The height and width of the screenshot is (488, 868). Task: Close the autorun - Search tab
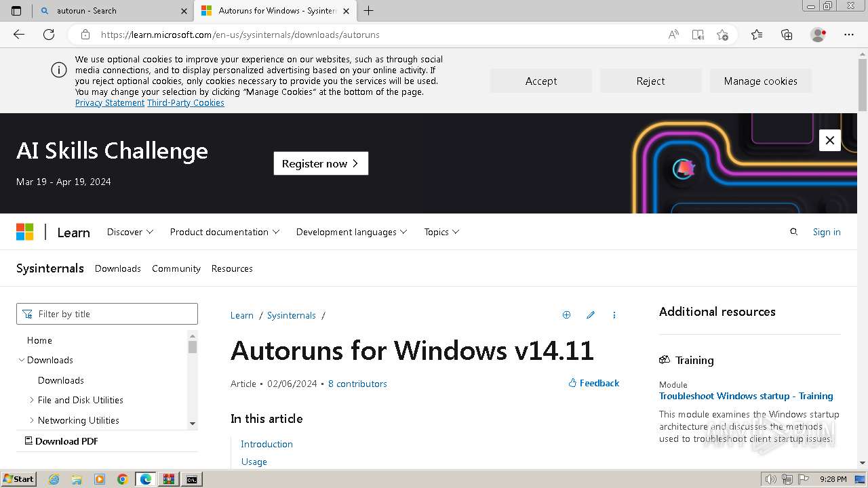[184, 11]
